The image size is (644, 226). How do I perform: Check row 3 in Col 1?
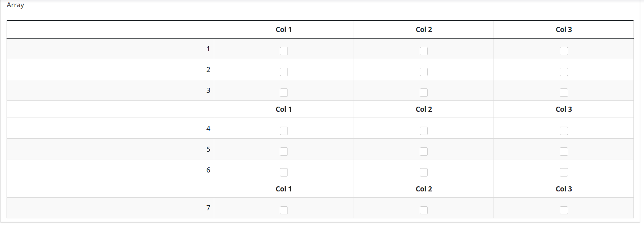pos(284,92)
